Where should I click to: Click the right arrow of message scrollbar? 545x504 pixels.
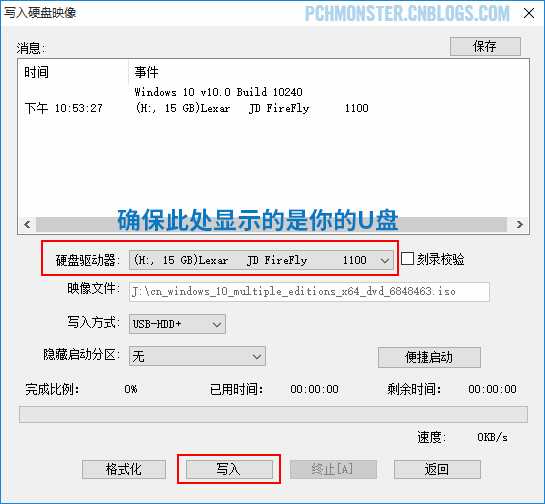pyautogui.click(x=520, y=224)
